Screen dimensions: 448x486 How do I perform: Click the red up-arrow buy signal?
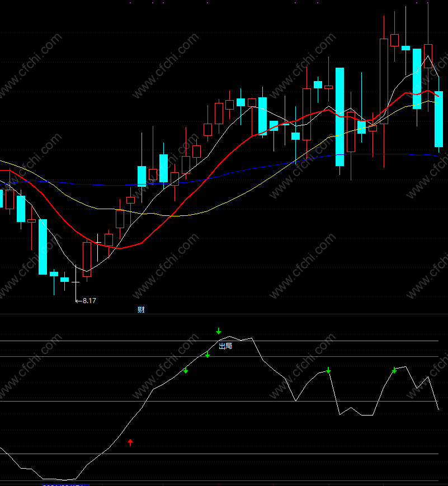[x=130, y=442]
